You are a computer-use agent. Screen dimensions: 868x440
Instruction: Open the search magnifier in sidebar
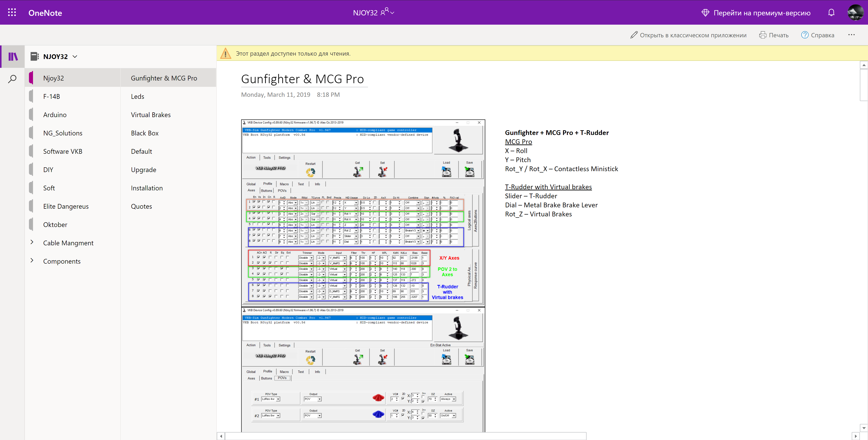(x=12, y=79)
